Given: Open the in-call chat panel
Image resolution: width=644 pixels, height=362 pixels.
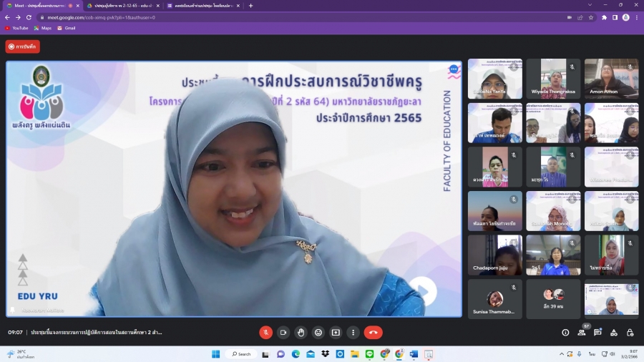Looking at the screenshot, I should click(x=598, y=333).
